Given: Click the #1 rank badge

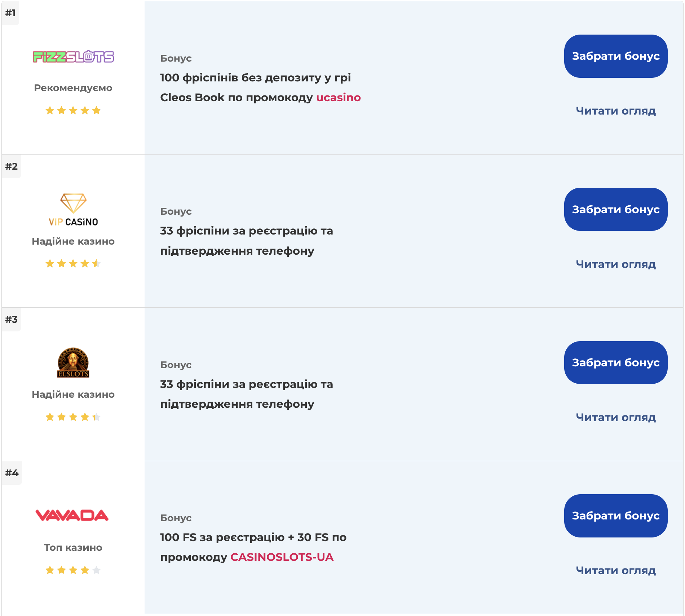Looking at the screenshot, I should 10,13.
